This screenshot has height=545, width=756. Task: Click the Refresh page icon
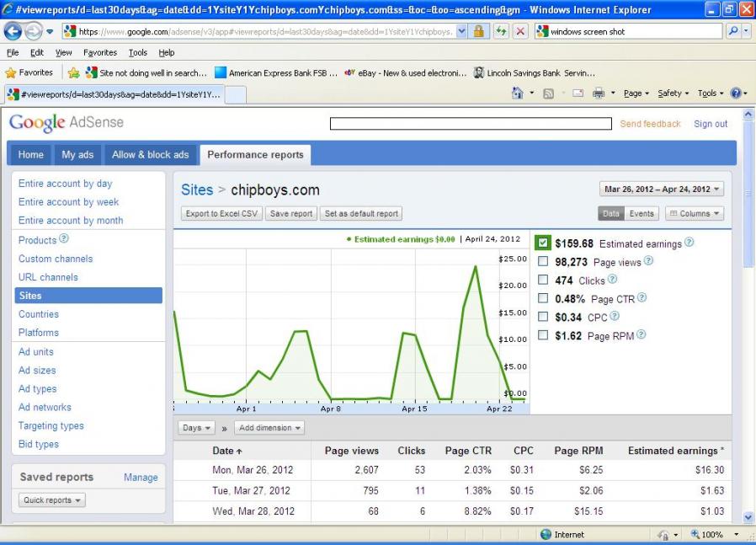click(502, 31)
